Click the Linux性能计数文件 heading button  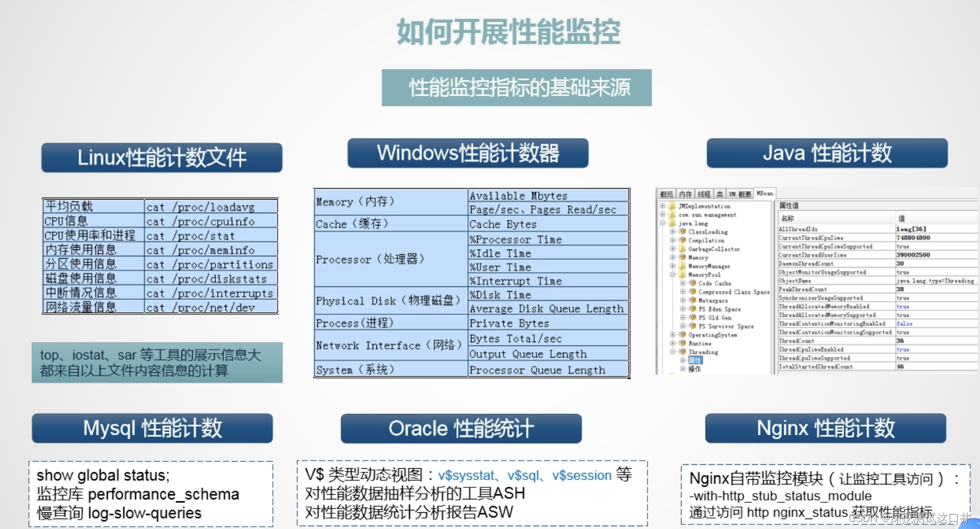(162, 157)
